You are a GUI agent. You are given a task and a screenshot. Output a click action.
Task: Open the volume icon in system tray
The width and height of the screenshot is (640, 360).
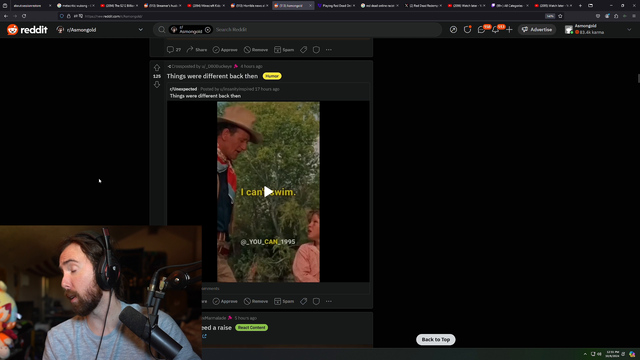(599, 354)
